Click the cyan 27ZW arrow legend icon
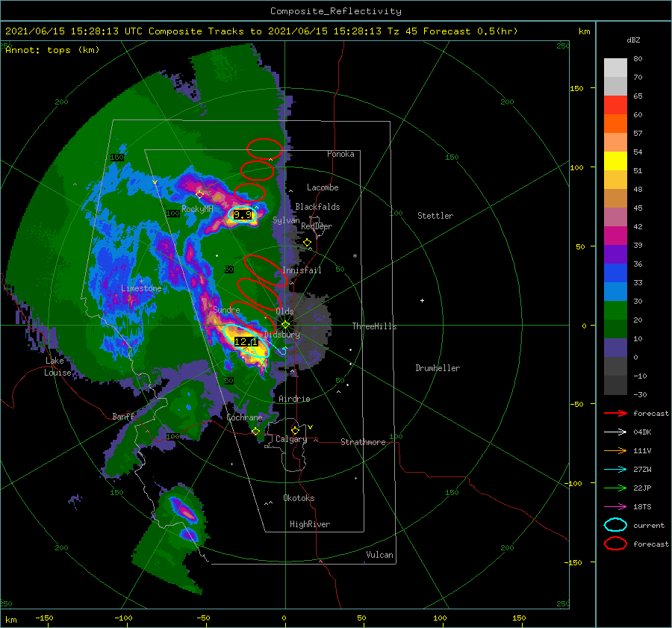Screen dimensions: 672x628 click(615, 470)
